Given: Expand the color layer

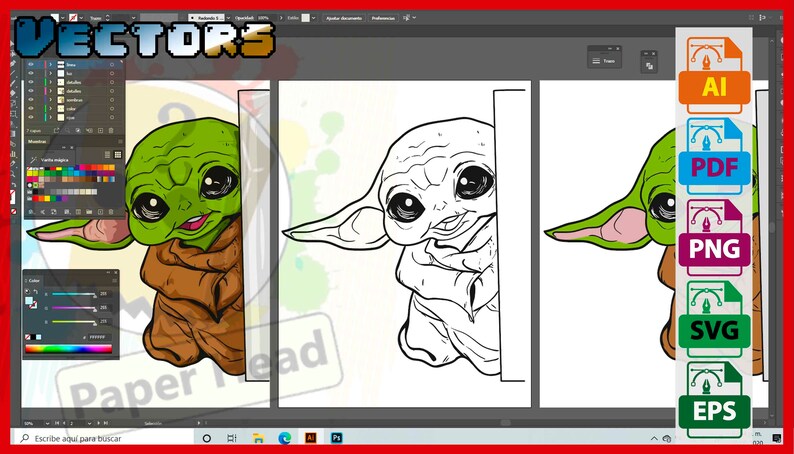Looking at the screenshot, I should (51, 108).
